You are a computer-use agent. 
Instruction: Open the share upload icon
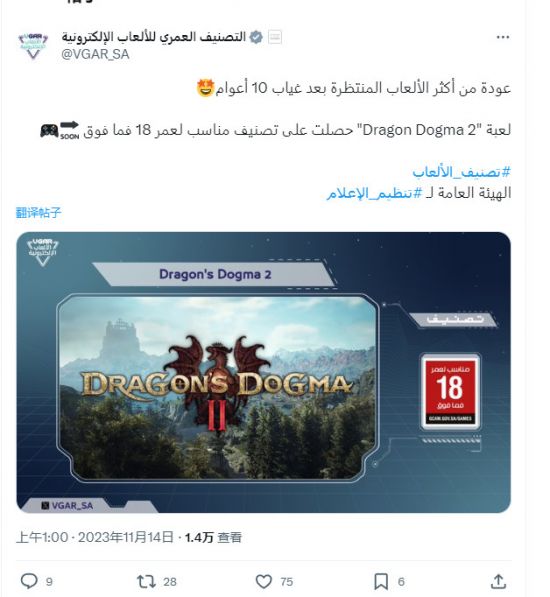pos(498,581)
